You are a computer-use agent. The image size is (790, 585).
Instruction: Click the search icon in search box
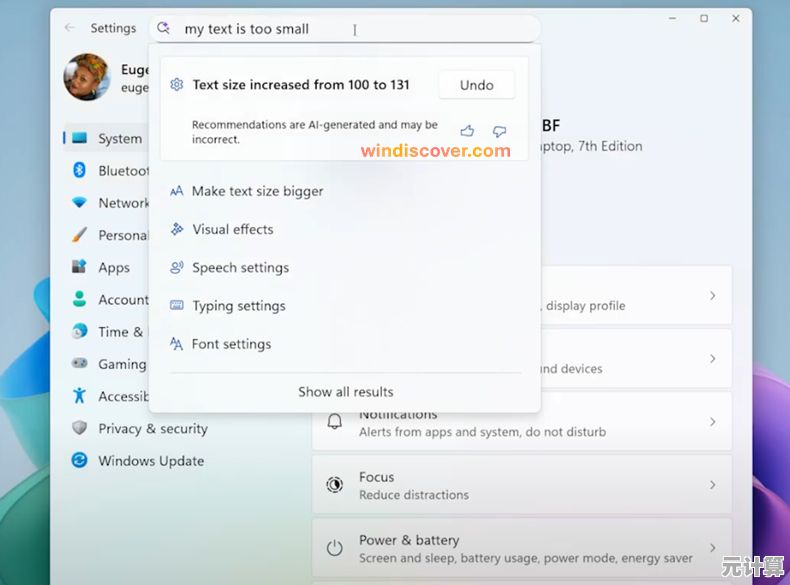coord(165,29)
